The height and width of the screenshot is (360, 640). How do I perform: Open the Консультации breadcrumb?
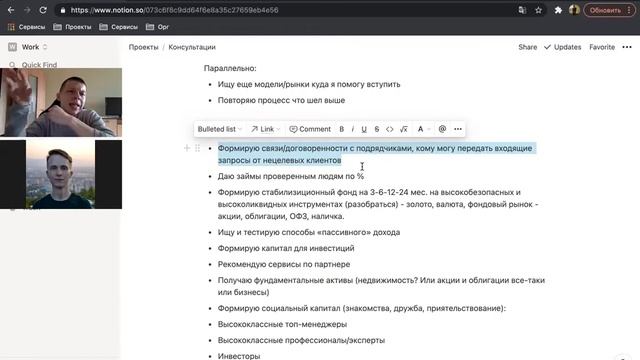(192, 47)
